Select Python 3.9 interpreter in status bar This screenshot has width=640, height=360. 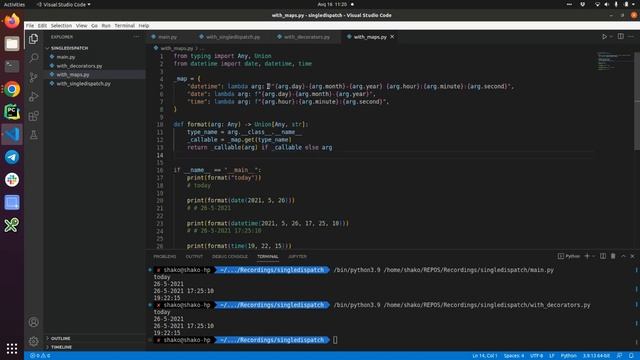click(x=596, y=356)
